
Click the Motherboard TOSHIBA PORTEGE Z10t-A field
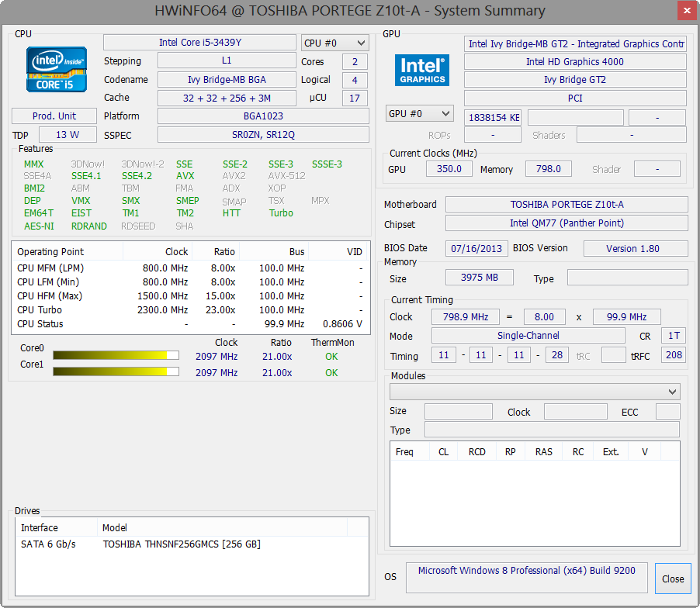(x=567, y=204)
